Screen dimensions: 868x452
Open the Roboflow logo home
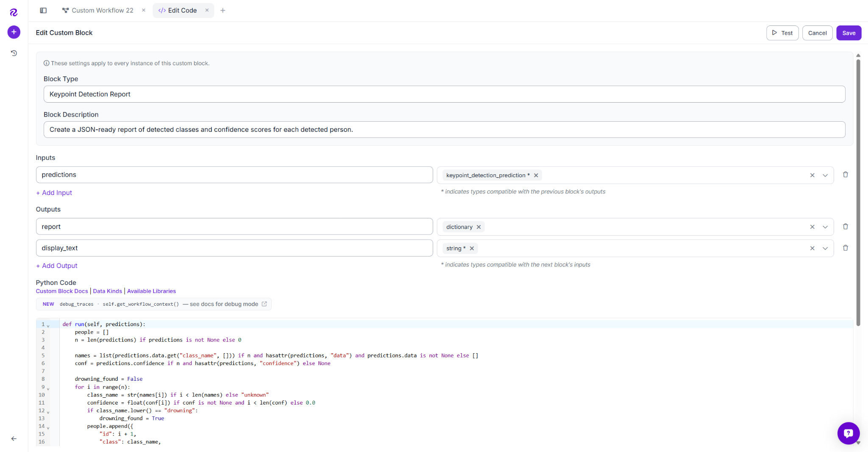pyautogui.click(x=14, y=12)
